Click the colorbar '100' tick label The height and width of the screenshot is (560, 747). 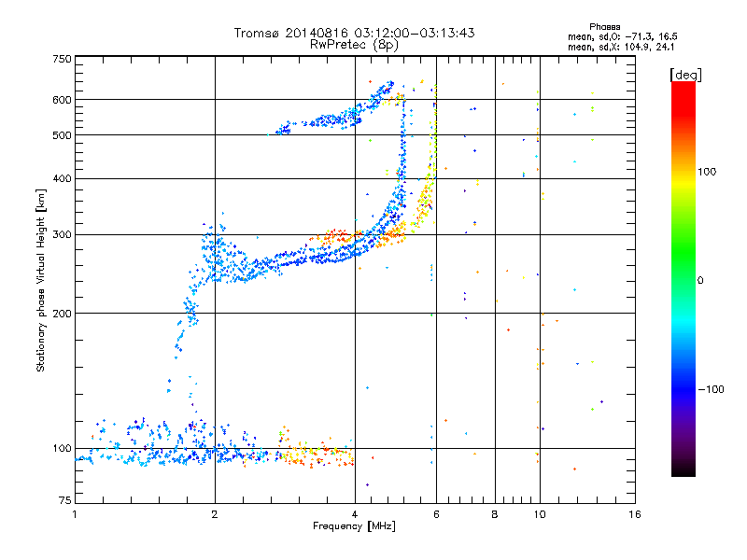point(707,172)
